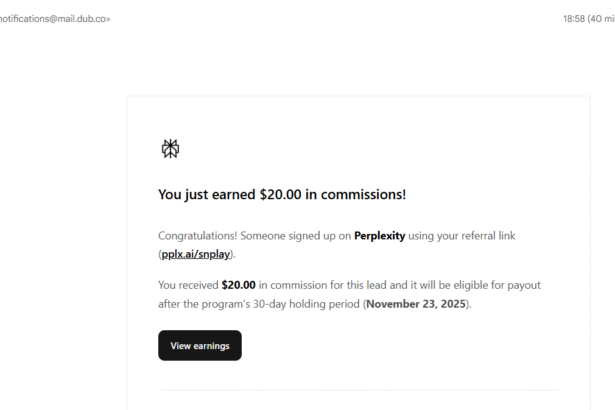Click the divider line below View earnings
The image size is (615, 410).
pos(358,390)
